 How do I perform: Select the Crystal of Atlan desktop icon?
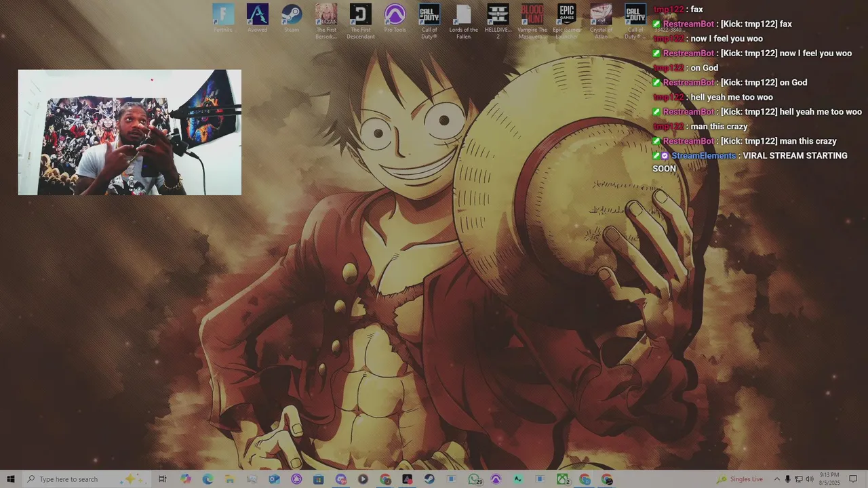601,21
